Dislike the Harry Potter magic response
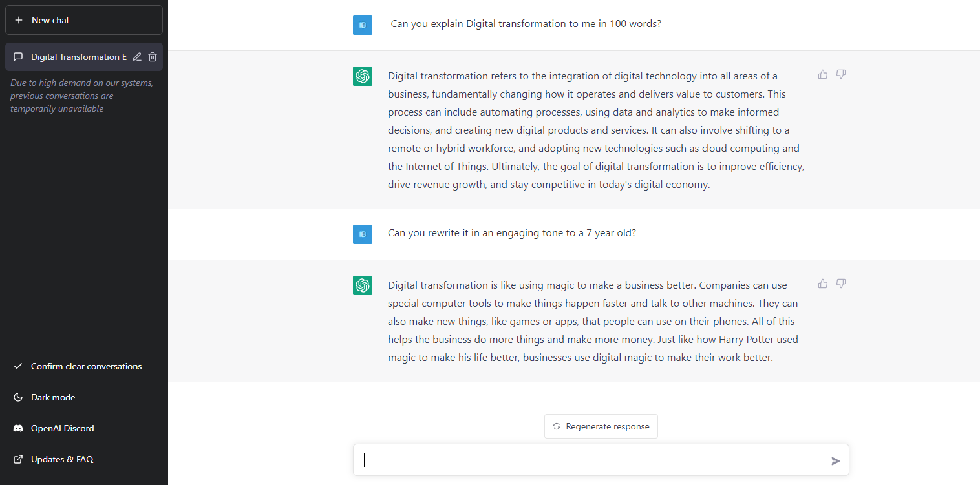Image resolution: width=980 pixels, height=485 pixels. pos(841,284)
